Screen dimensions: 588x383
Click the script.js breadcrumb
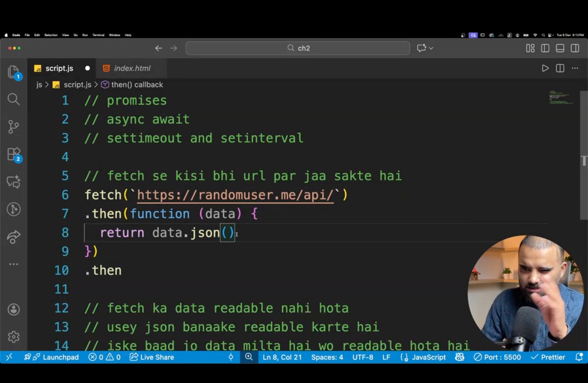[x=77, y=84]
